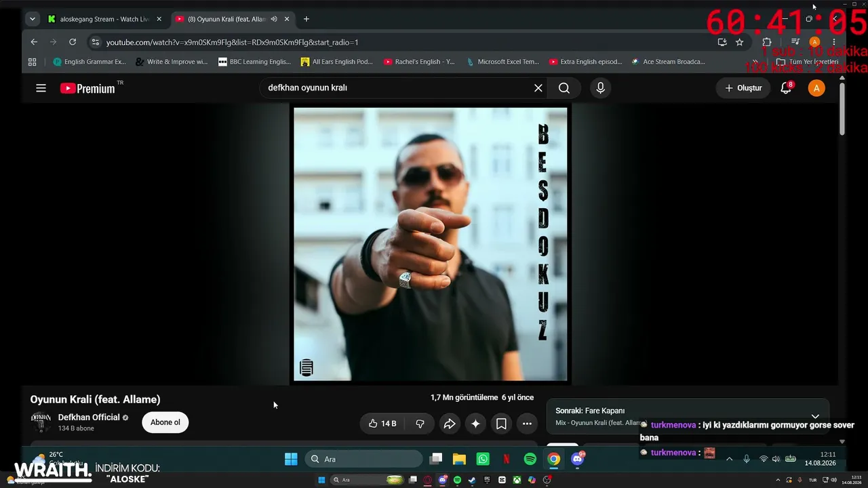Open Tüm Yer İşaretleri bookmarks folder

808,62
